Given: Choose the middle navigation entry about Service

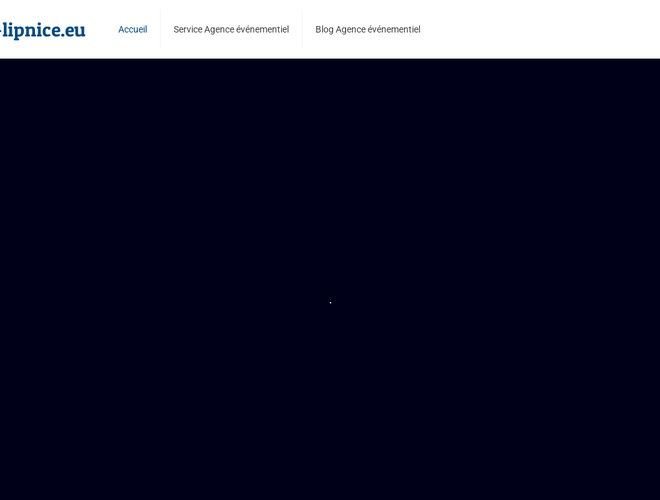Looking at the screenshot, I should [x=231, y=30].
